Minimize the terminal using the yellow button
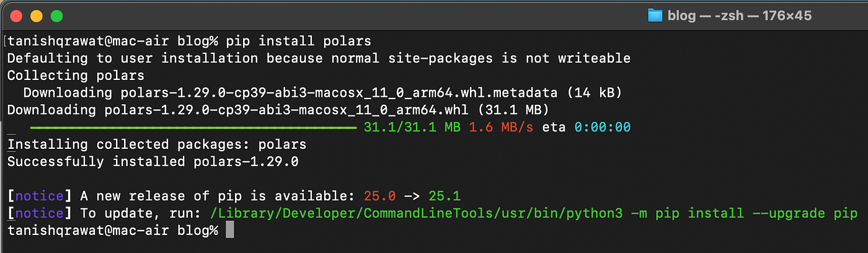 pyautogui.click(x=37, y=16)
